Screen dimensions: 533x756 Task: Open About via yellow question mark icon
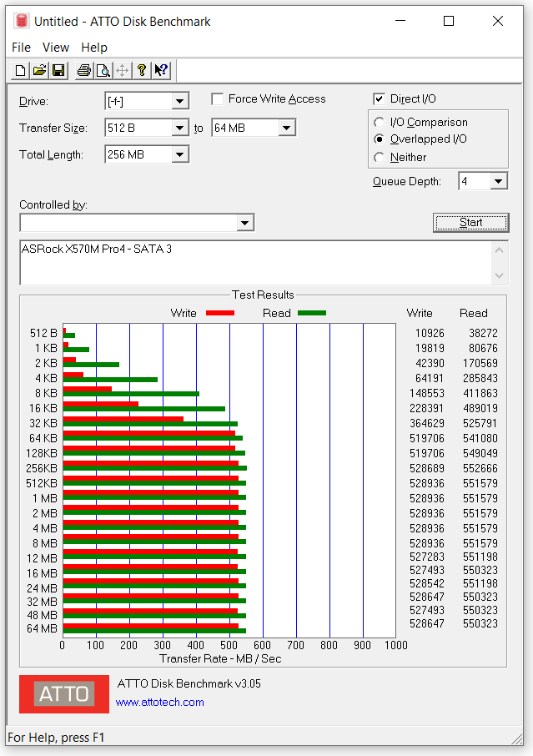(141, 71)
